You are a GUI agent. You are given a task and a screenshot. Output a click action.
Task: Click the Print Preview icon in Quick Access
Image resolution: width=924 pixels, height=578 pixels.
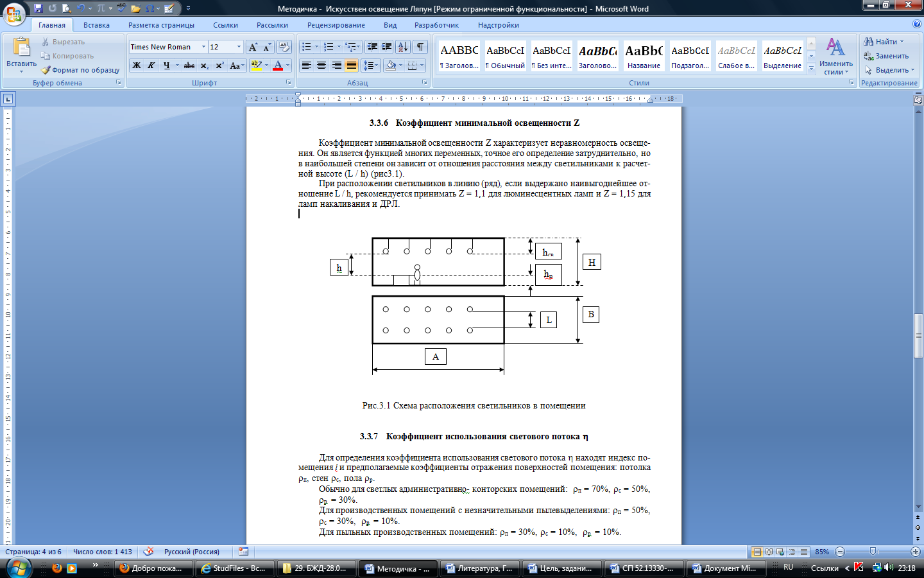click(67, 8)
